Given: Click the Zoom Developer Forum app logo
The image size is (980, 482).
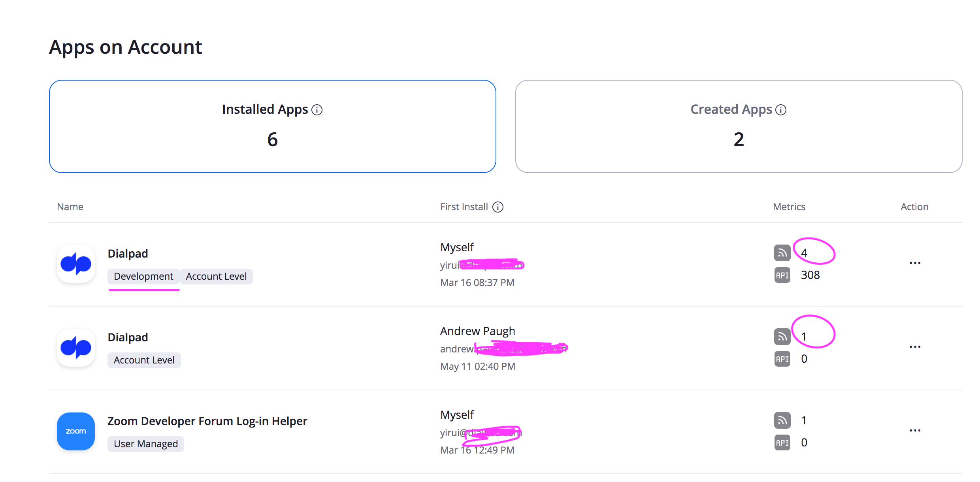Looking at the screenshot, I should click(x=76, y=431).
